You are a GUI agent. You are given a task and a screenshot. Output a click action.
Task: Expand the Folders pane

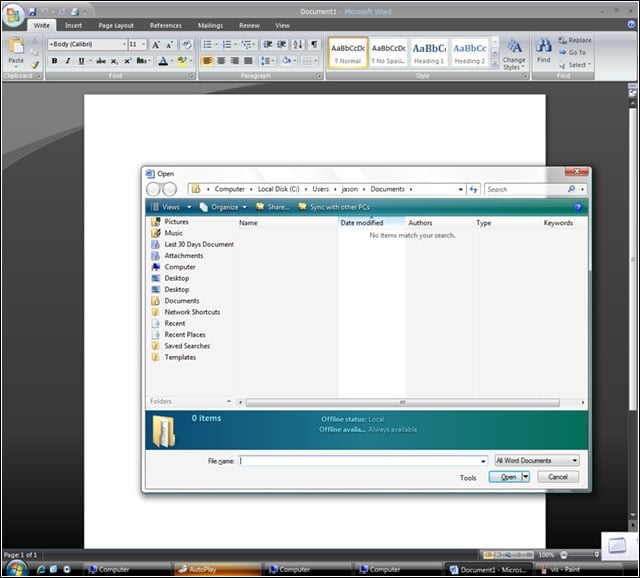coord(190,401)
